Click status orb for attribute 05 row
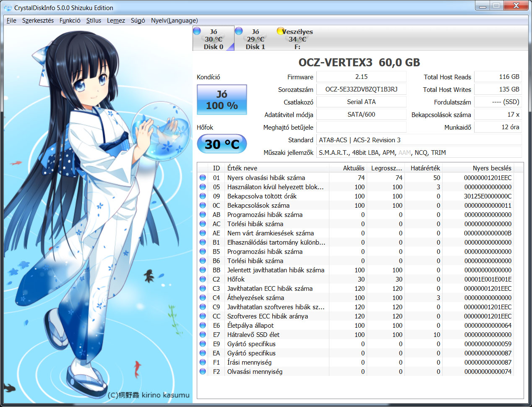The height and width of the screenshot is (407, 532). click(x=203, y=187)
